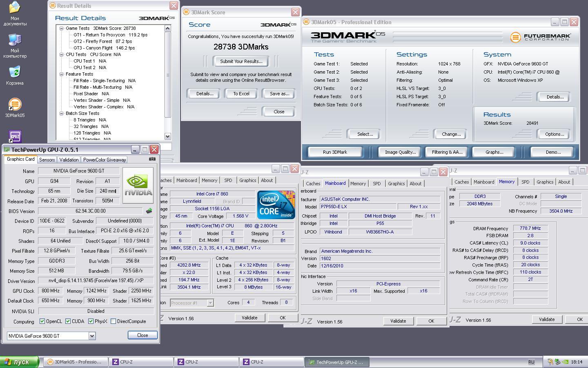The image size is (588, 368).
Task: Open the Results Options button
Action: pyautogui.click(x=555, y=134)
